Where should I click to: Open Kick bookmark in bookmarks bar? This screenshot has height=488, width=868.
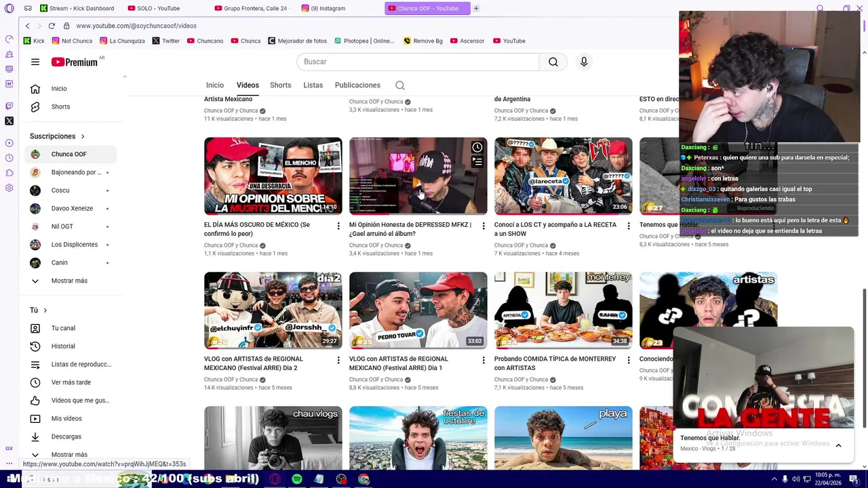click(x=34, y=41)
